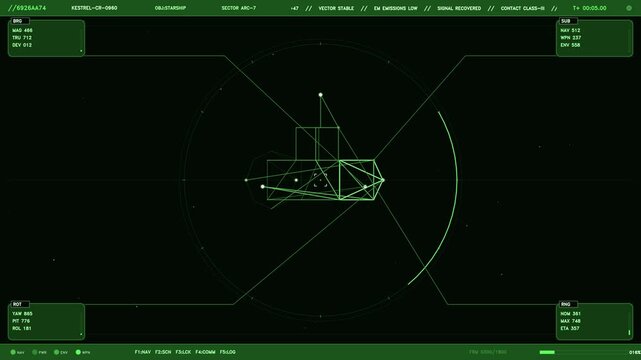641x360 pixels.
Task: Select the far-left tail node of the wireframe
Action: tap(246, 180)
